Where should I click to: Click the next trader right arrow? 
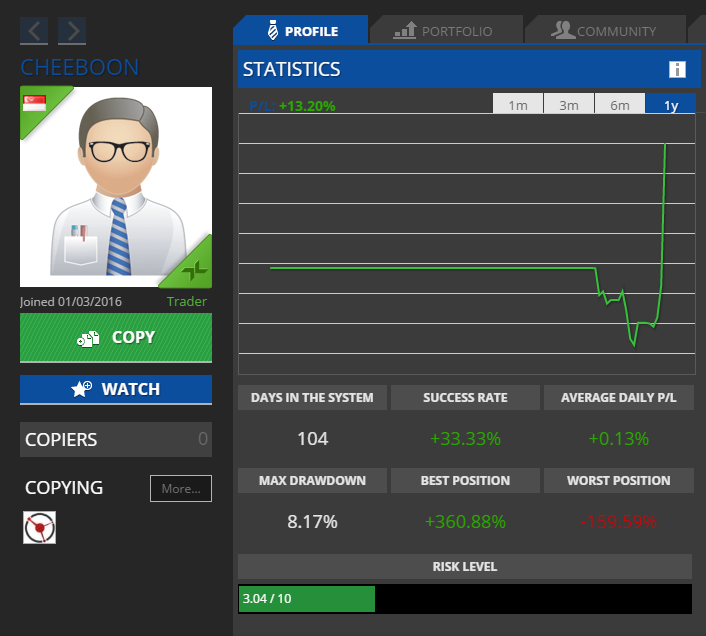tap(72, 31)
